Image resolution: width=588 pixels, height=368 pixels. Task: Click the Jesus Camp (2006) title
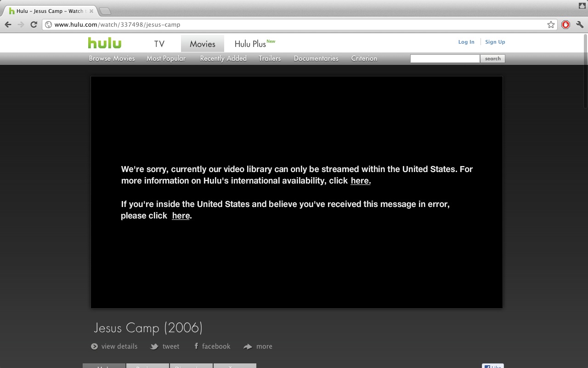(x=148, y=328)
